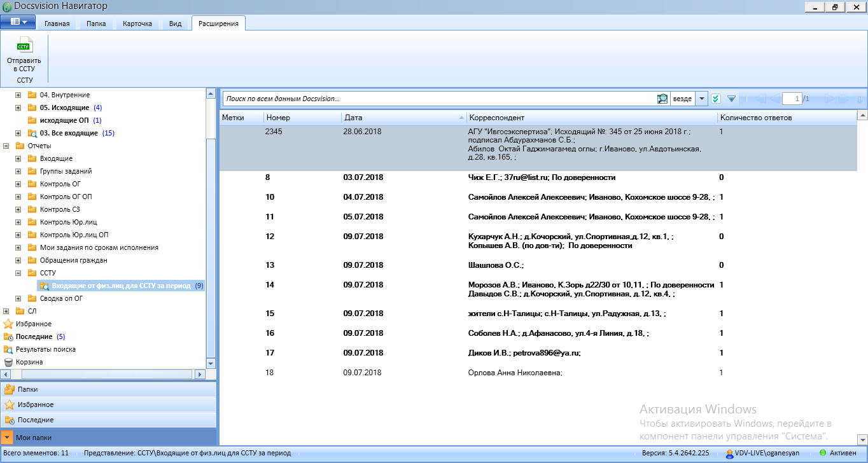Click the Избранное star icon in tree

tap(8, 324)
